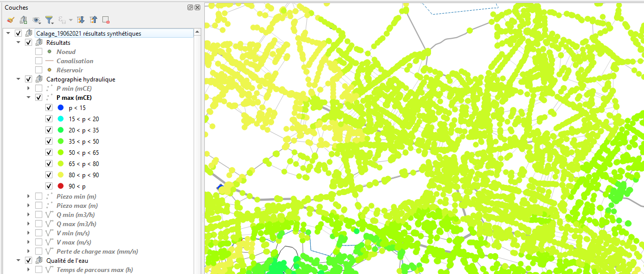Screen dimensions: 644x274
Task: Select the Piezo max (m) layer name
Action: pos(77,206)
